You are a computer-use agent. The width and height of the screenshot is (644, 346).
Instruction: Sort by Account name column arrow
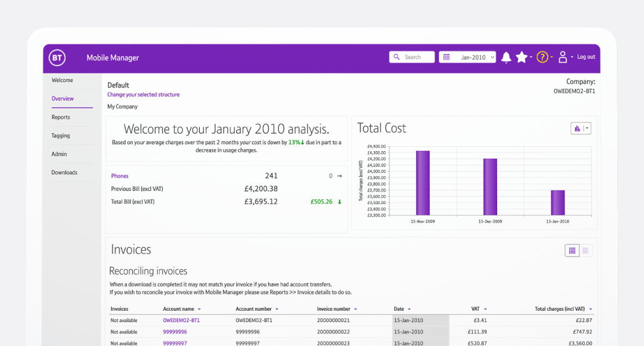point(199,309)
